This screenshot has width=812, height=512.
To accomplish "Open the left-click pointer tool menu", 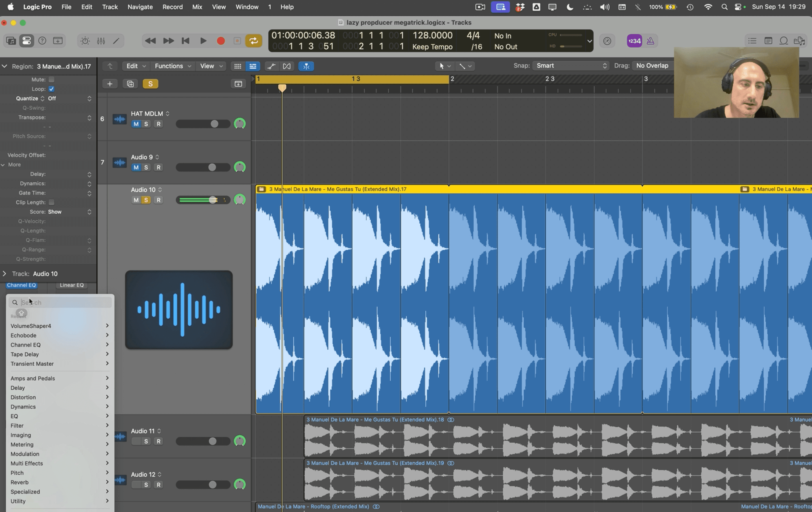I will pos(445,66).
